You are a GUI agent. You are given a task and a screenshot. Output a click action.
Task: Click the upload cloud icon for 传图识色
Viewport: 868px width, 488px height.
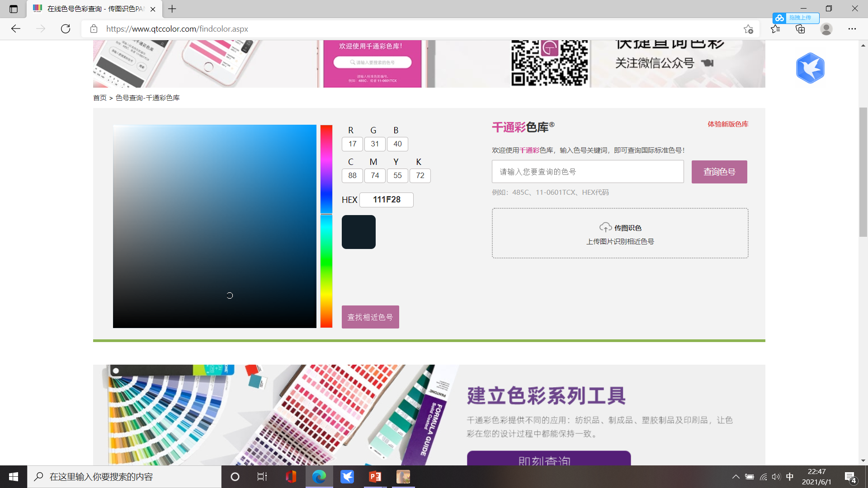pos(605,227)
